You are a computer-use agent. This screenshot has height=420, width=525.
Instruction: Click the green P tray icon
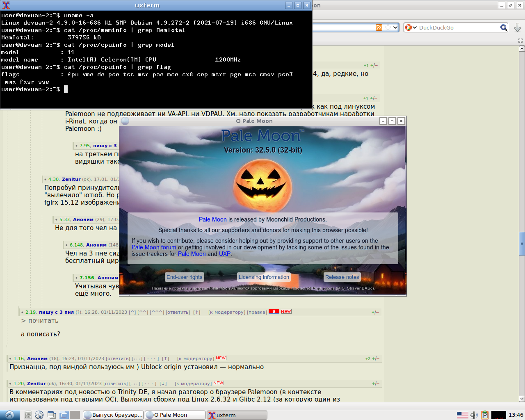[484, 415]
